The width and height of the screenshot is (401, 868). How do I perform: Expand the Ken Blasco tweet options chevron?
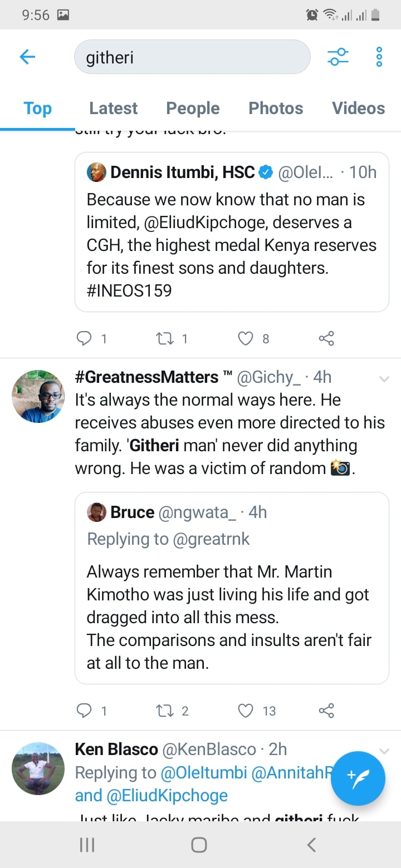tap(384, 751)
